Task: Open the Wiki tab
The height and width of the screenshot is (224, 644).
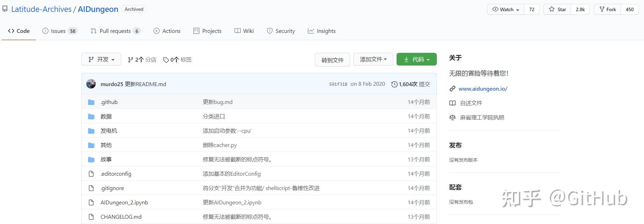Action: point(244,31)
